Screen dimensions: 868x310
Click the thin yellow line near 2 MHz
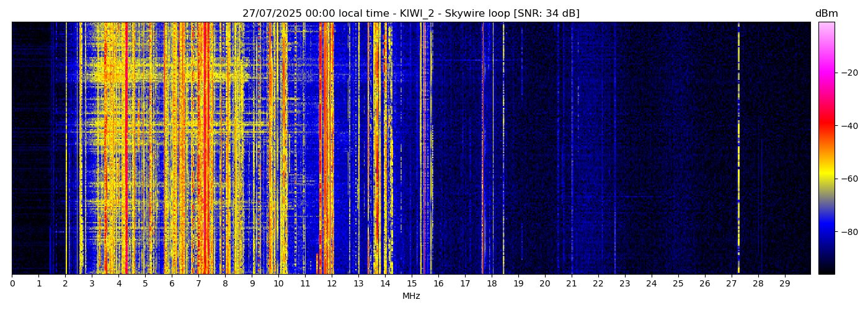[x=66, y=149]
